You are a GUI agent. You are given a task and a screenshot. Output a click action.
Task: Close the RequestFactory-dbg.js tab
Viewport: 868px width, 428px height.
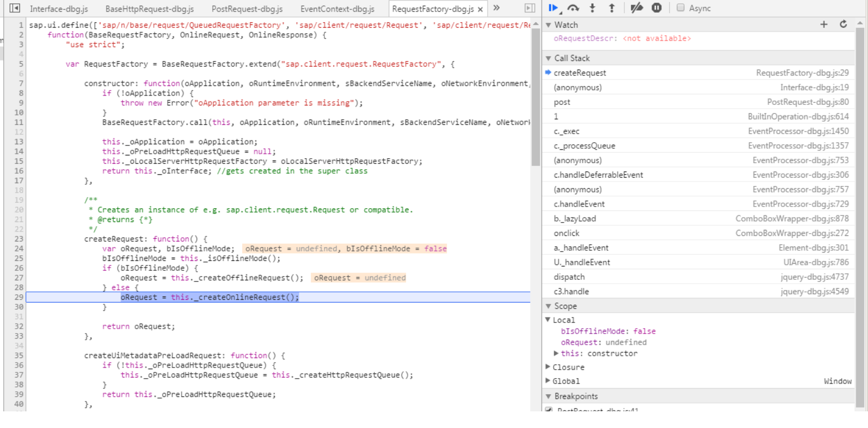(x=480, y=9)
